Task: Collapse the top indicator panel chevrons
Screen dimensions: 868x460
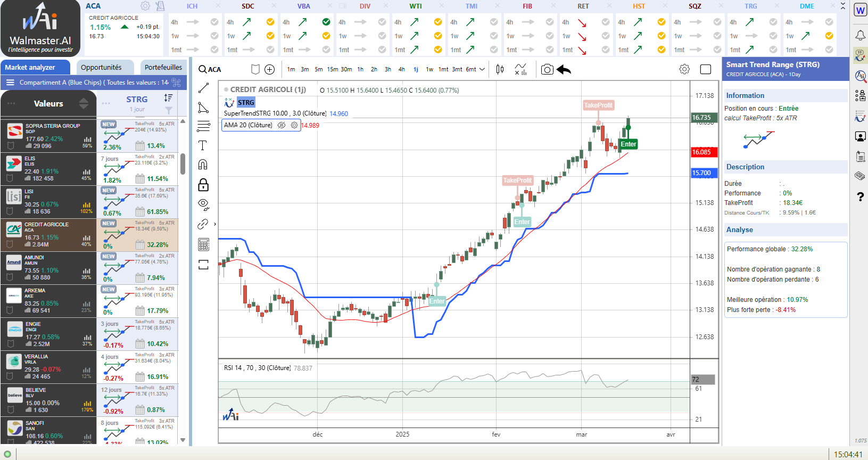Action: (x=843, y=6)
